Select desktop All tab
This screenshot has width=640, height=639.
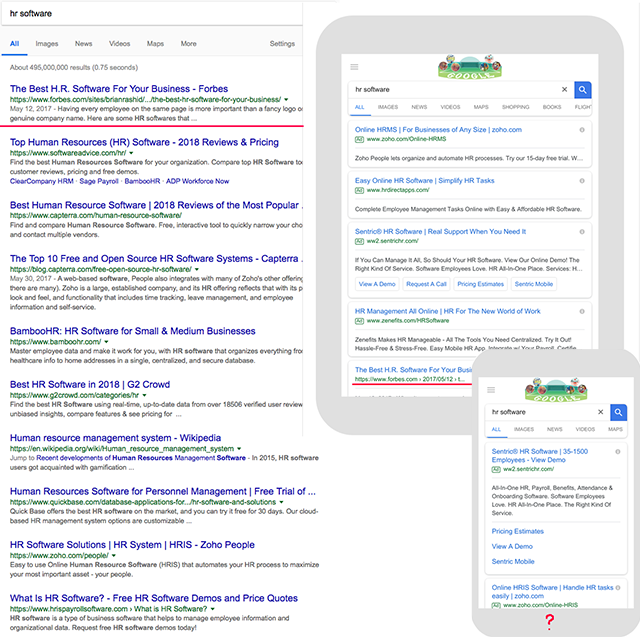pyautogui.click(x=15, y=44)
